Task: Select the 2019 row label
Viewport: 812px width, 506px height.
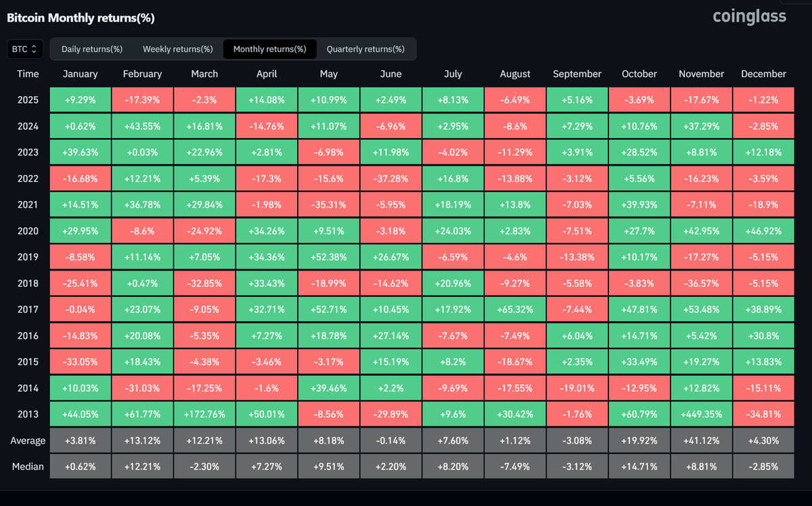Action: (x=28, y=257)
